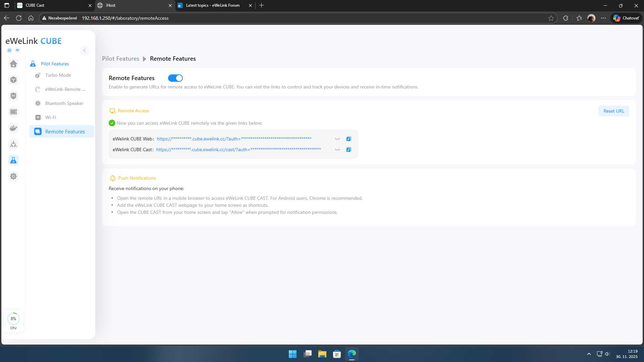The width and height of the screenshot is (644, 362).
Task: Click the Reset URL button
Action: pos(613,111)
